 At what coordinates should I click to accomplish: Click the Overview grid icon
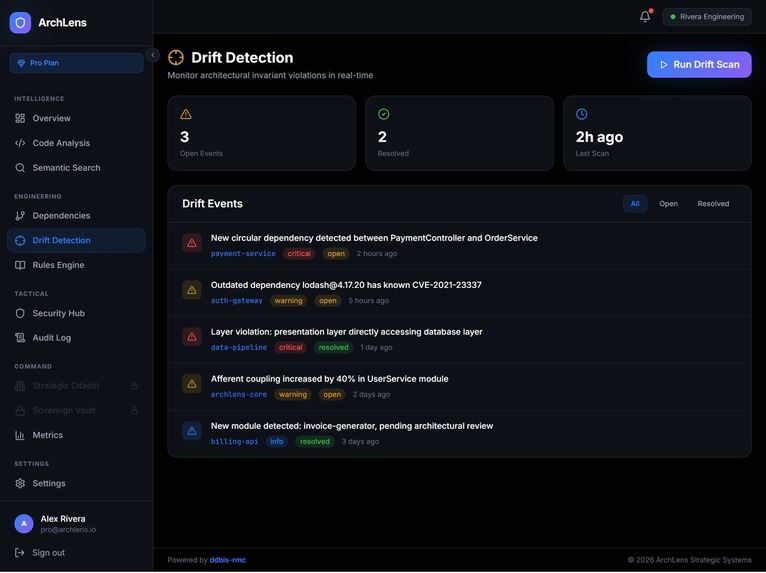click(20, 118)
